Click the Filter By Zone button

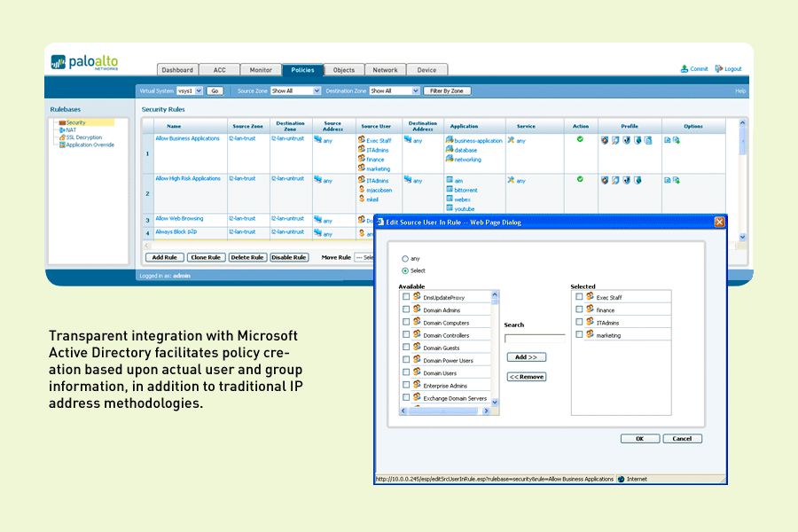pyautogui.click(x=447, y=90)
